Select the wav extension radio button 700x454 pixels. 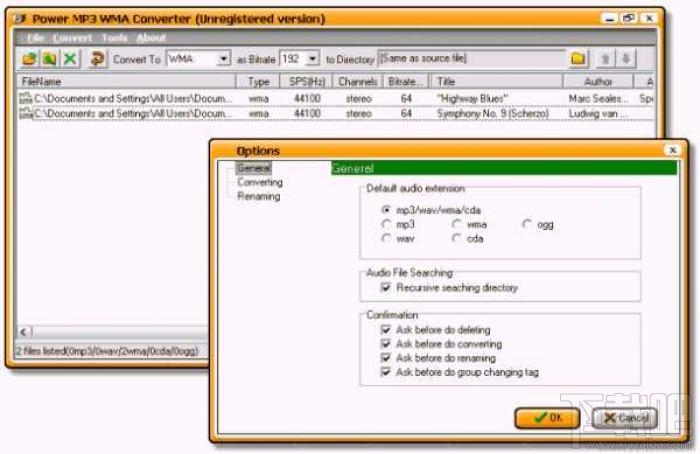coord(386,238)
